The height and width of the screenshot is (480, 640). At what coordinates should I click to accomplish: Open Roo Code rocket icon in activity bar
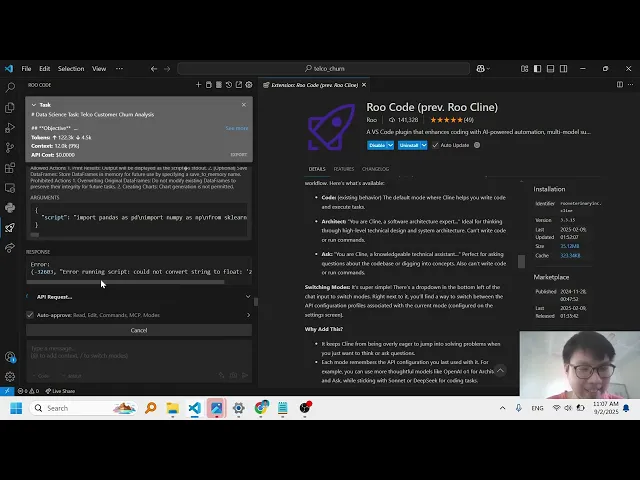click(x=10, y=228)
